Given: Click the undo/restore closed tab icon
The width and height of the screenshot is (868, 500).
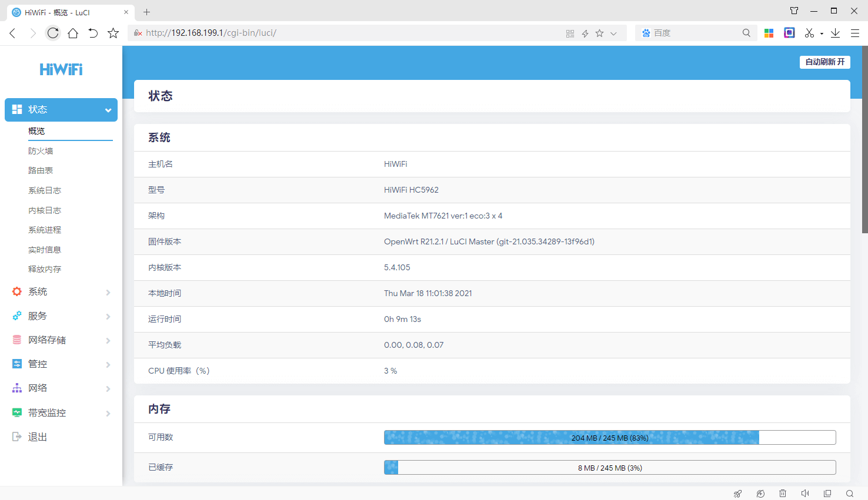Looking at the screenshot, I should coord(93,33).
